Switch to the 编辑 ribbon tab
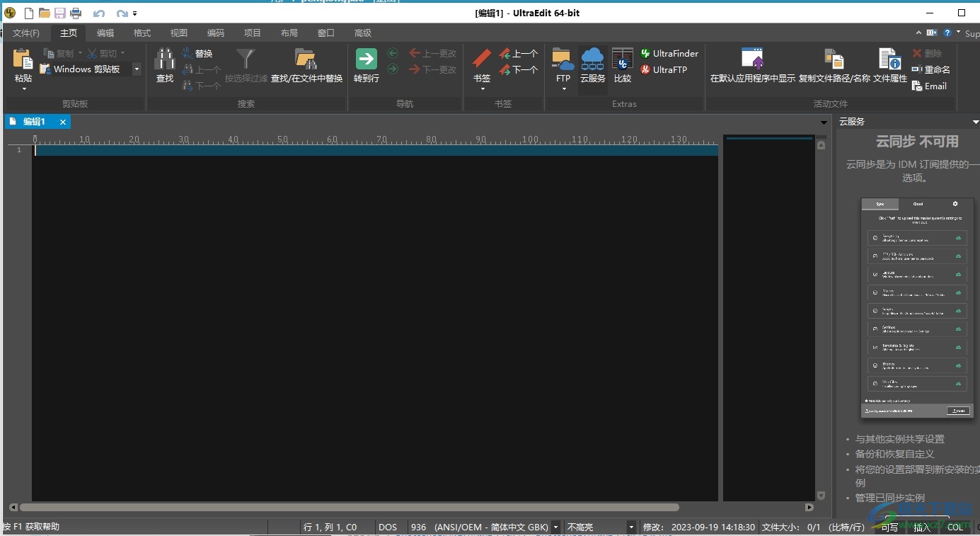Image resolution: width=980 pixels, height=536 pixels. (105, 33)
